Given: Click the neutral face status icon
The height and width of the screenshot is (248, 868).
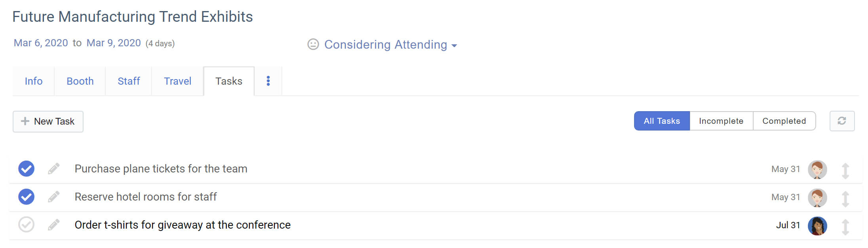Looking at the screenshot, I should 313,44.
